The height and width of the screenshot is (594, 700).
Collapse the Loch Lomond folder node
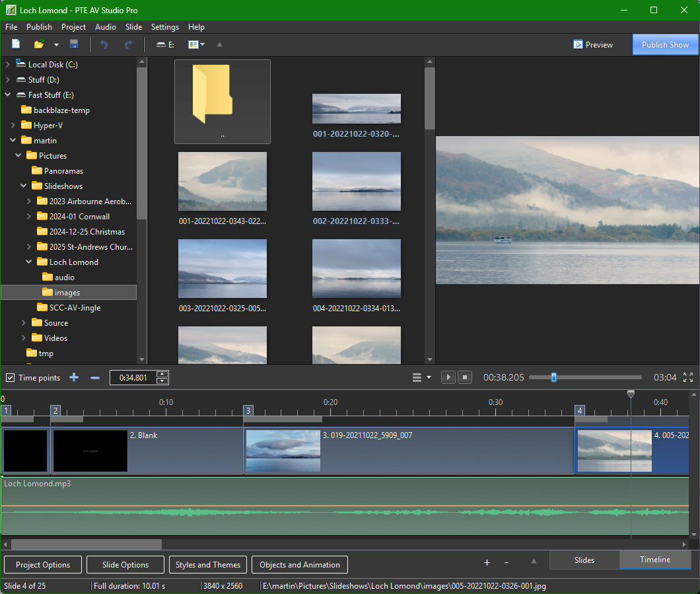click(x=28, y=262)
